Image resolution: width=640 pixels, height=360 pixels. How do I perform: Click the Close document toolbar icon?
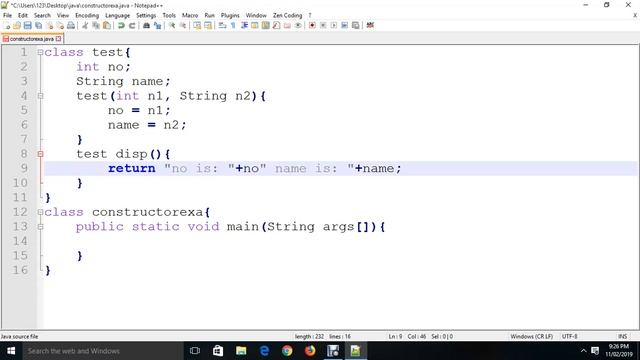pyautogui.click(x=49, y=25)
